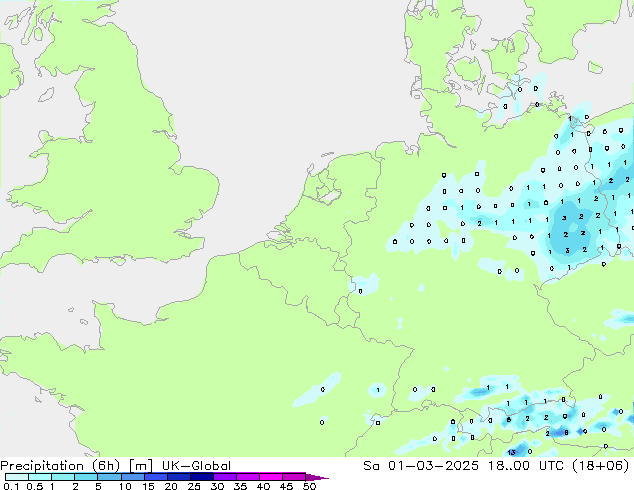Click the '0.5' legend scale label
The width and height of the screenshot is (634, 490).
[34, 486]
